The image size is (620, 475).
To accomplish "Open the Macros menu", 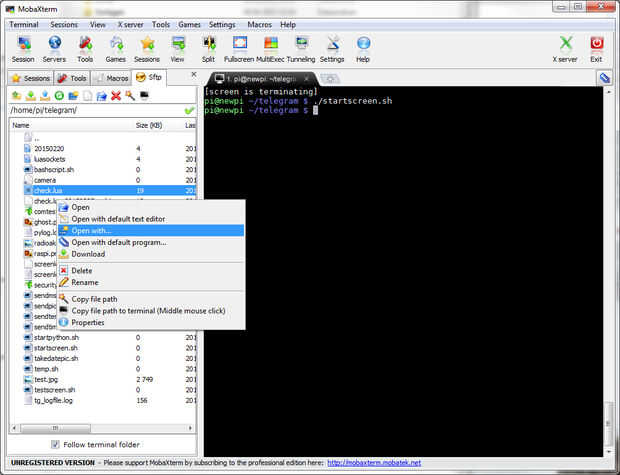I will [260, 24].
